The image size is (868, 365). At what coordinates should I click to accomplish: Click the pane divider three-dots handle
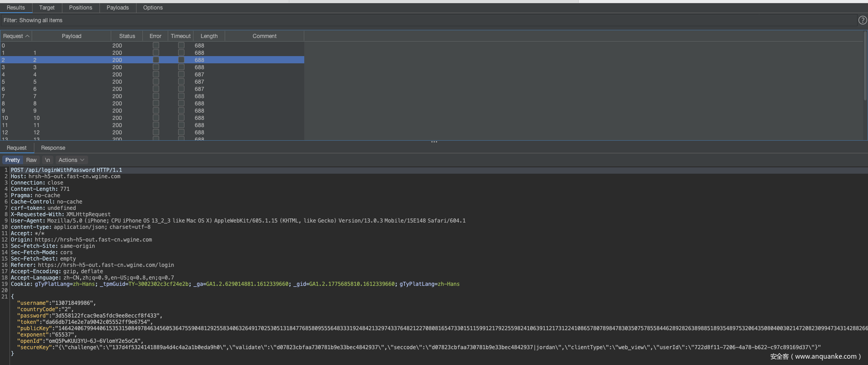pos(434,142)
